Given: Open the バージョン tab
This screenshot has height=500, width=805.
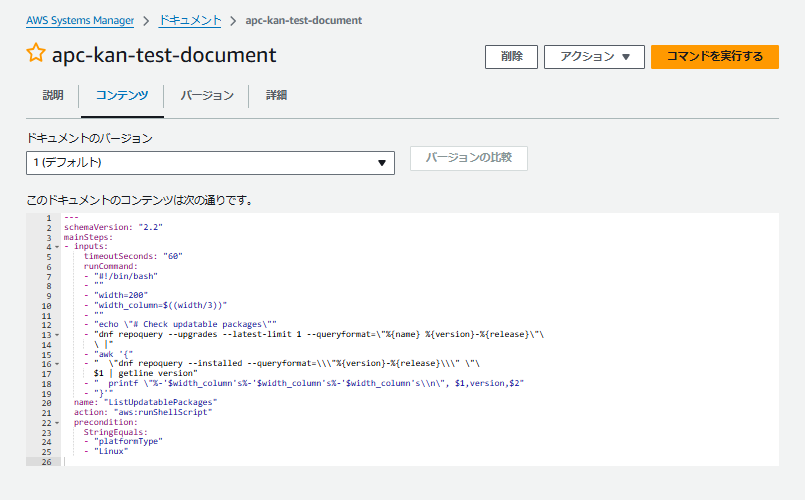Looking at the screenshot, I should (207, 95).
